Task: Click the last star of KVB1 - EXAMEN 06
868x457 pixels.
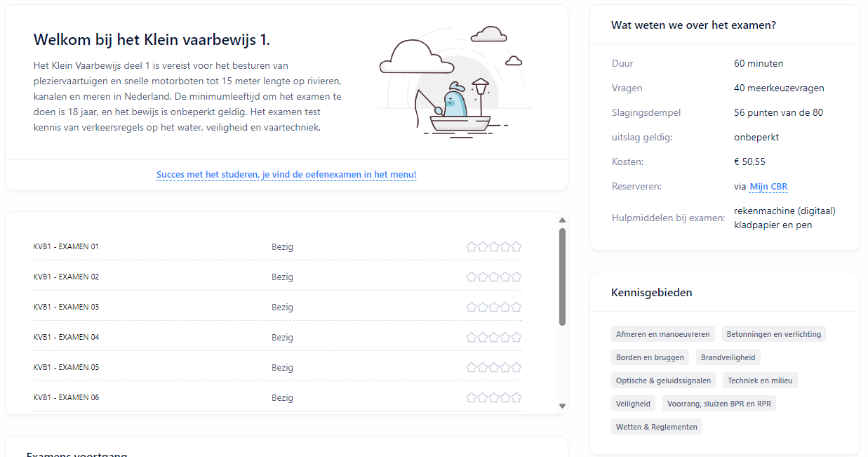Action: pyautogui.click(x=516, y=397)
